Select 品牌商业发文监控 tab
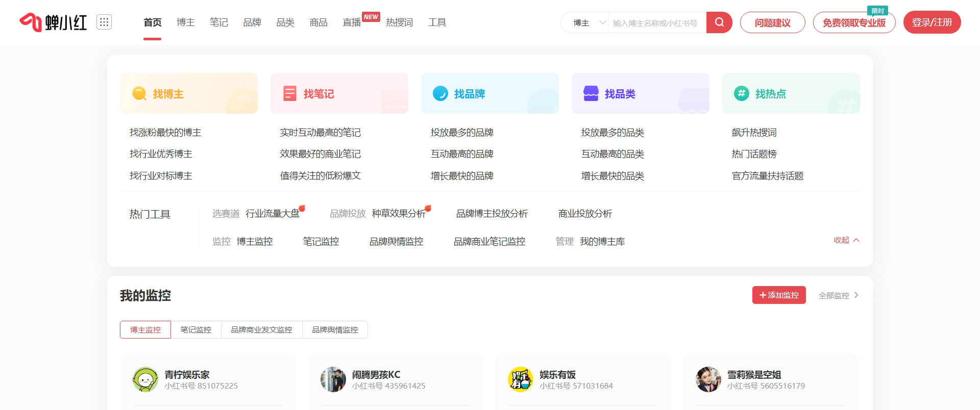The height and width of the screenshot is (410, 980). pos(262,330)
